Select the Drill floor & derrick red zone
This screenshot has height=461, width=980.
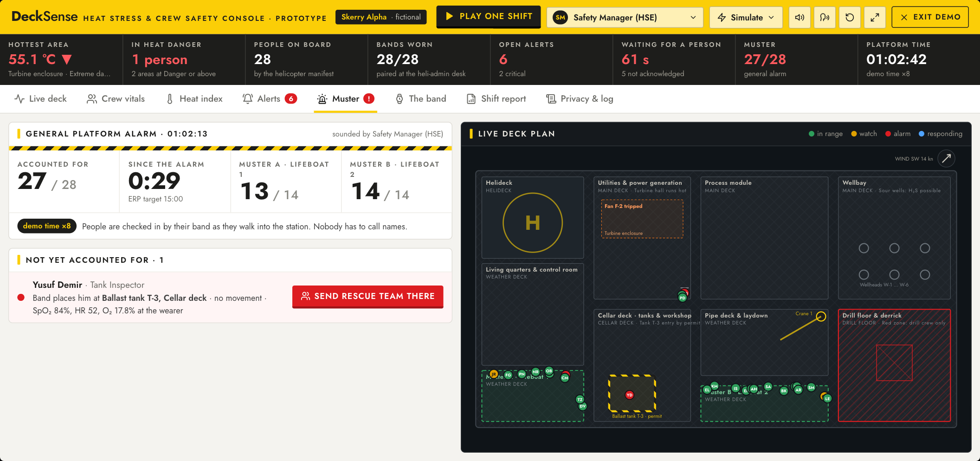[x=894, y=365]
